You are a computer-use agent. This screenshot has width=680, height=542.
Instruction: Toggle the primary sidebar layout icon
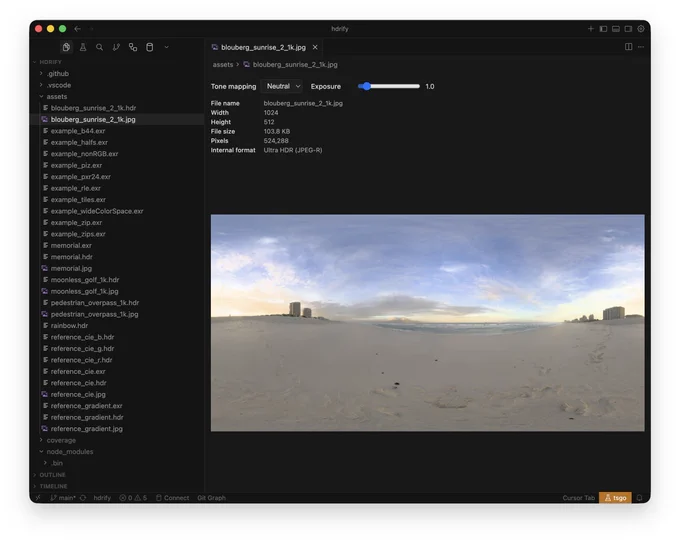click(603, 29)
